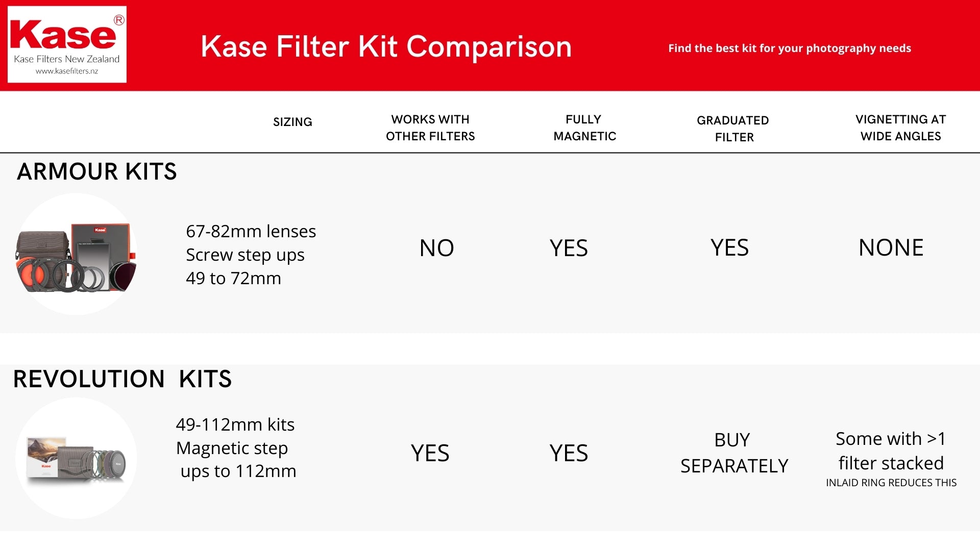Select the INLAID RING REDUCES THIS note

pyautogui.click(x=891, y=483)
